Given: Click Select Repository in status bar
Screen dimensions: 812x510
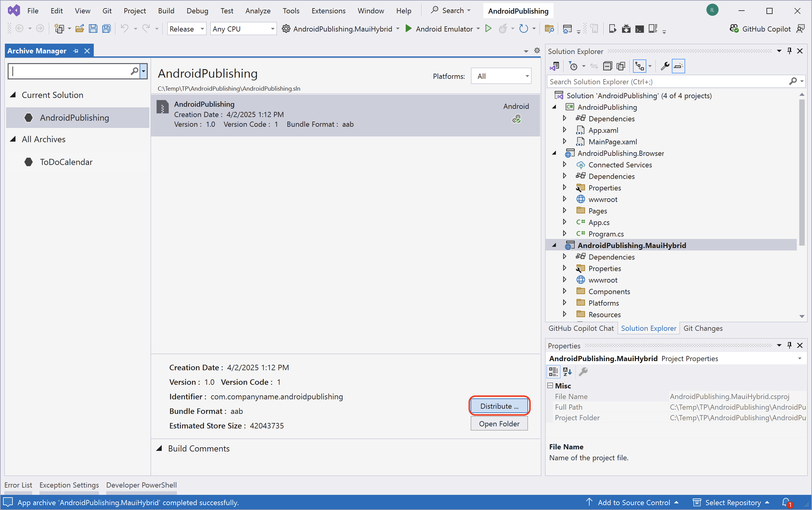Looking at the screenshot, I should 731,503.
